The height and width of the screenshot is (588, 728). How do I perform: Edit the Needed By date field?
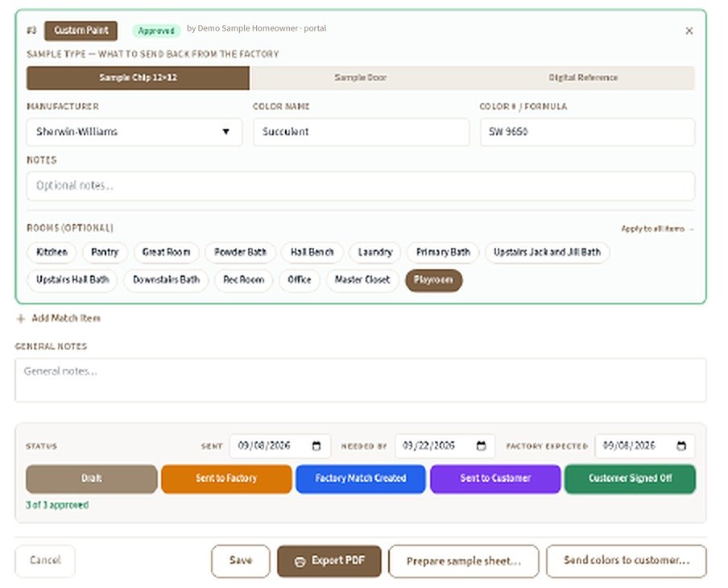point(445,446)
